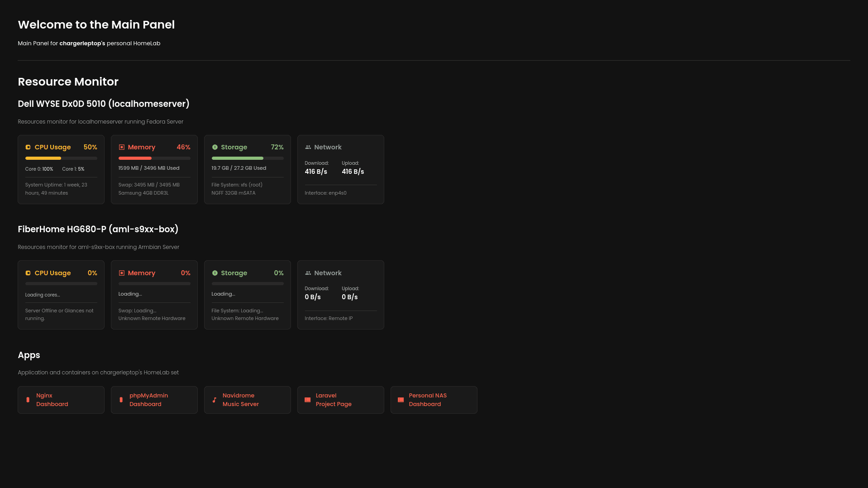Image resolution: width=868 pixels, height=488 pixels.
Task: Click the yellow CPU usage progress bar at 50%
Action: pyautogui.click(x=61, y=158)
